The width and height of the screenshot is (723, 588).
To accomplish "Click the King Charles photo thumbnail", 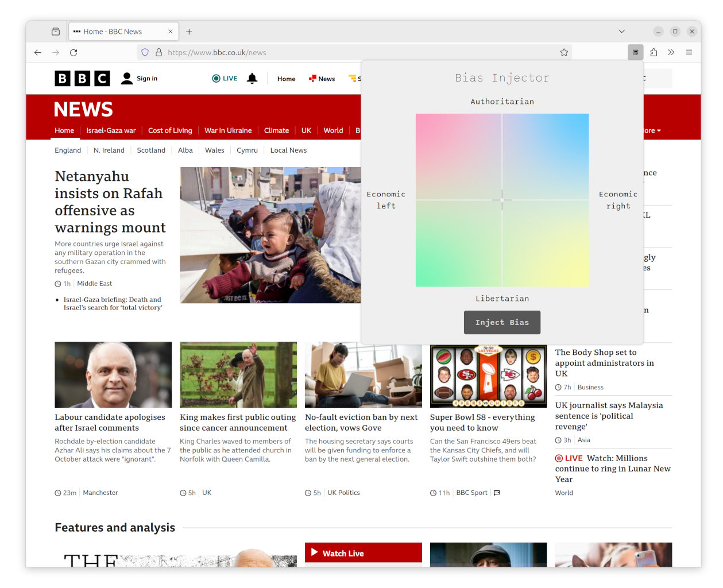I will click(238, 375).
